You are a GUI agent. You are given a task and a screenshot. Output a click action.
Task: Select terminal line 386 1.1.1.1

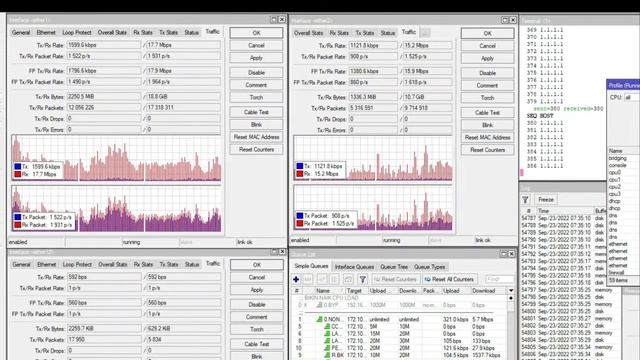pos(545,166)
